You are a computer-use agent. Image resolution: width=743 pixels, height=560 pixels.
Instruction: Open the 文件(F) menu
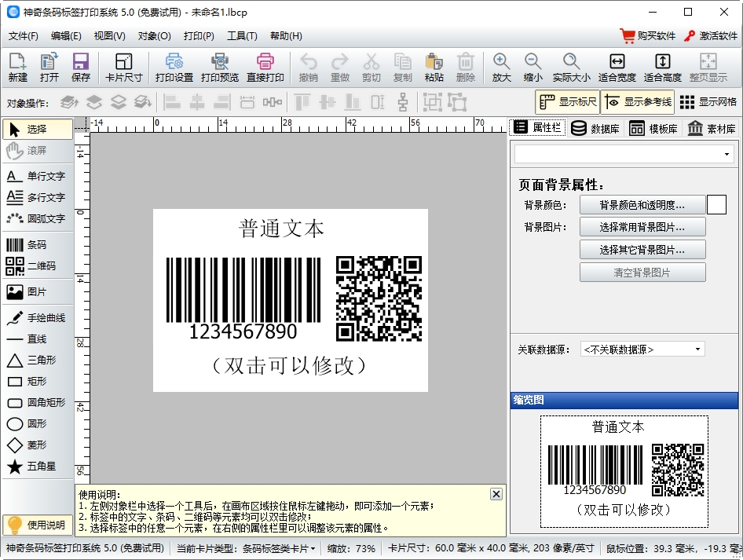pos(24,36)
